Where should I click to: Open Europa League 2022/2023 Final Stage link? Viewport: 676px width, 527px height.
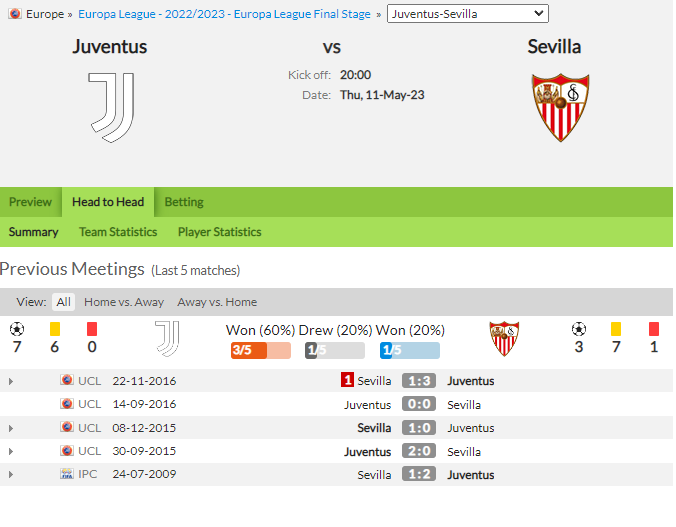(224, 14)
